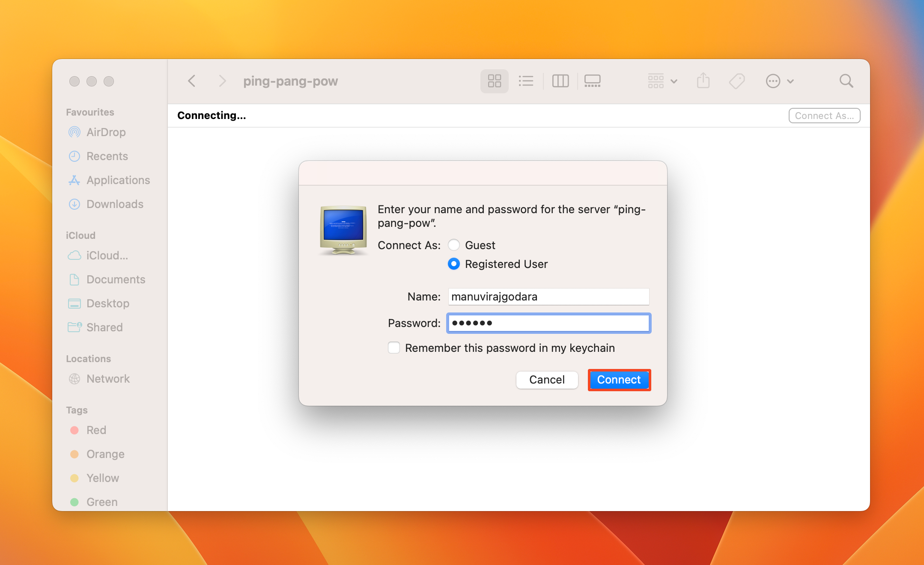Toggle the column view icon

click(560, 81)
